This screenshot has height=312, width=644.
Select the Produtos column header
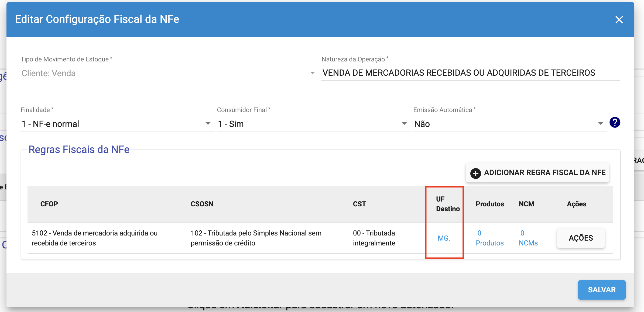(490, 204)
